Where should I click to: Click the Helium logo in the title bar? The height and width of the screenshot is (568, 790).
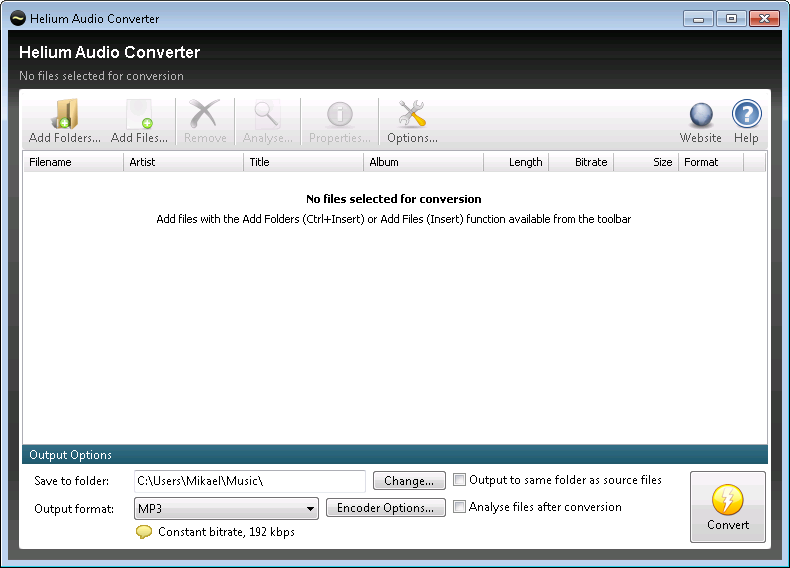[x=18, y=19]
